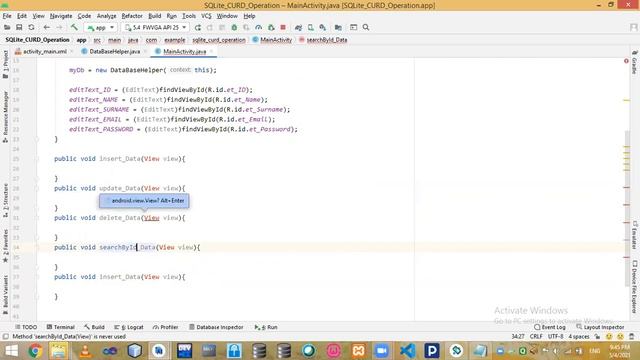Image resolution: width=640 pixels, height=360 pixels.
Task: Switch to the activity_main.xml tab
Action: pos(44,51)
